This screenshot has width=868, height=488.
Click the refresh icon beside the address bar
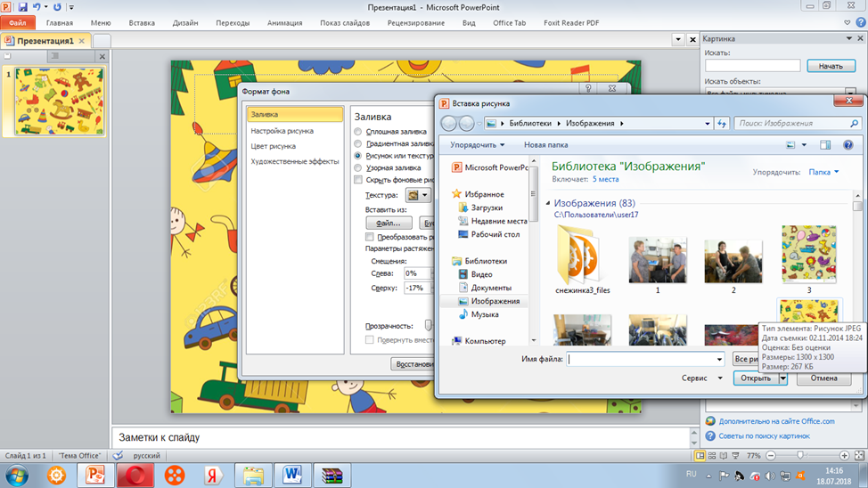pos(722,124)
